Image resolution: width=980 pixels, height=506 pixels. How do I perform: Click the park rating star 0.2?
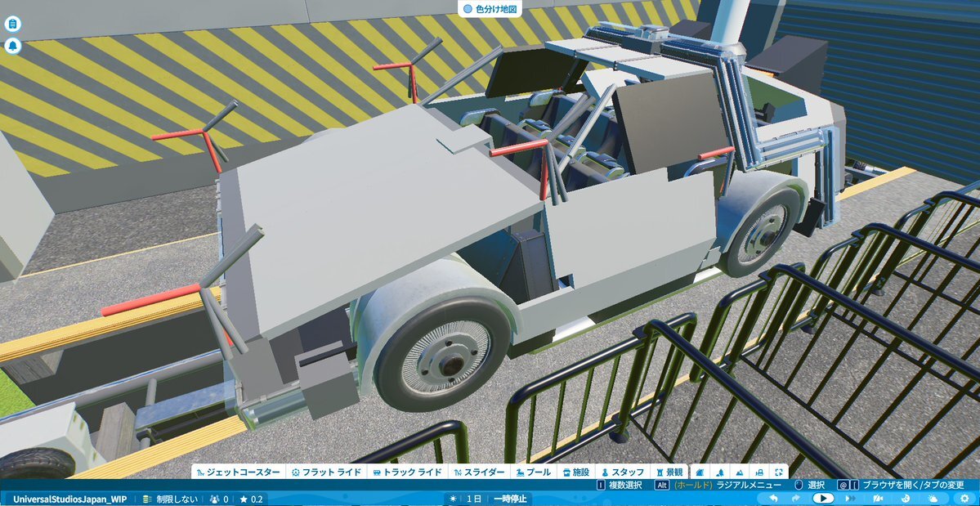[x=251, y=499]
